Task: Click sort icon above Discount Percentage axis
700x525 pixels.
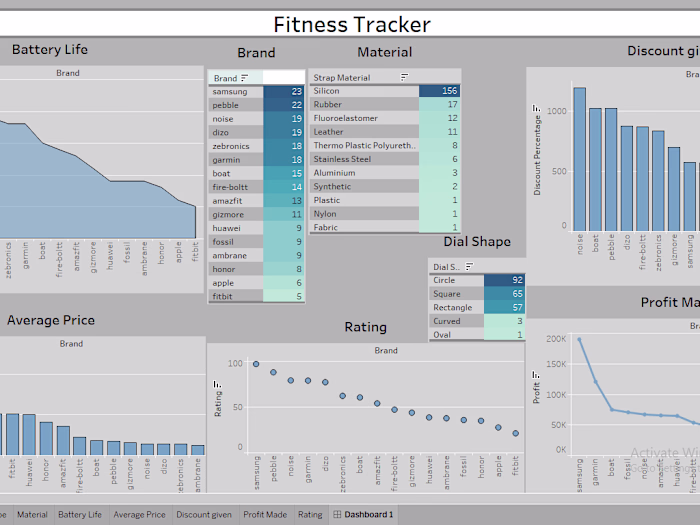Action: [x=536, y=108]
